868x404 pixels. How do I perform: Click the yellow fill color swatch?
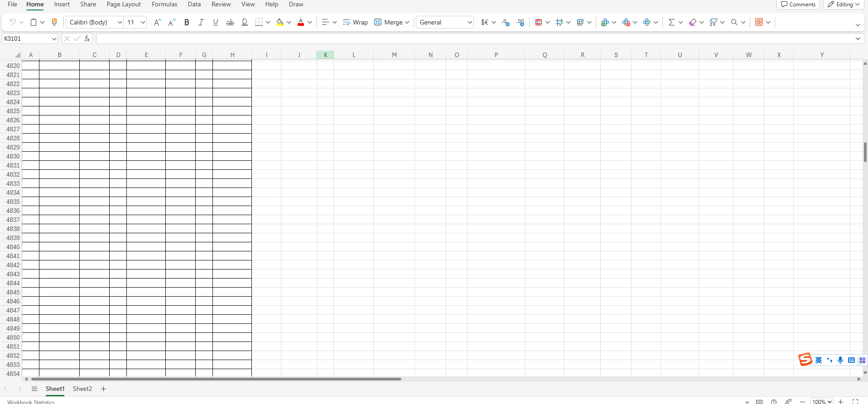click(280, 22)
